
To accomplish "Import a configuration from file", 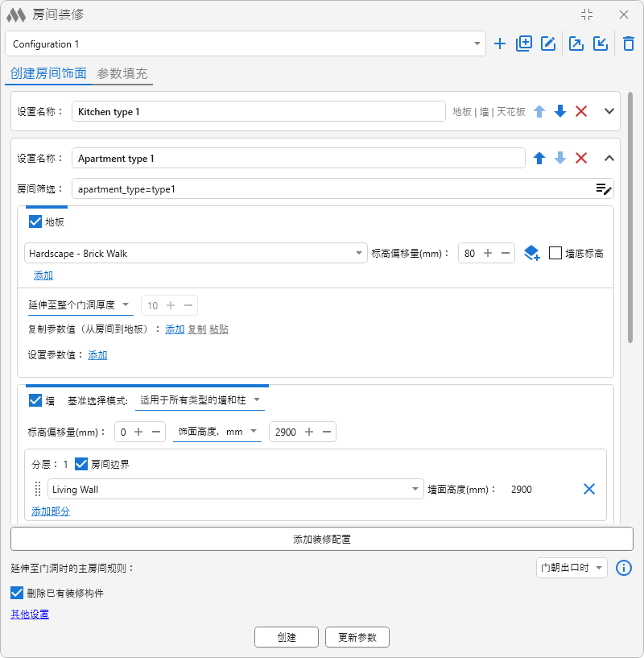I will [x=601, y=43].
